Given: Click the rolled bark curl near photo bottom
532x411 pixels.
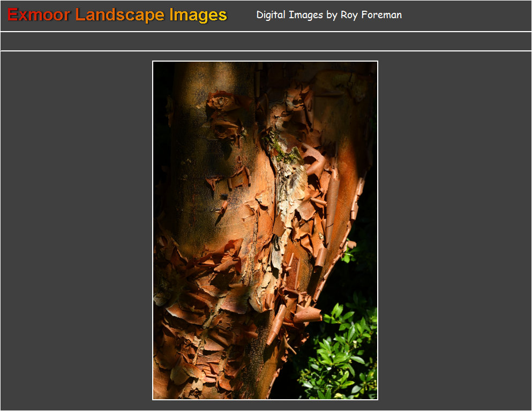Looking at the screenshot, I should [276, 325].
